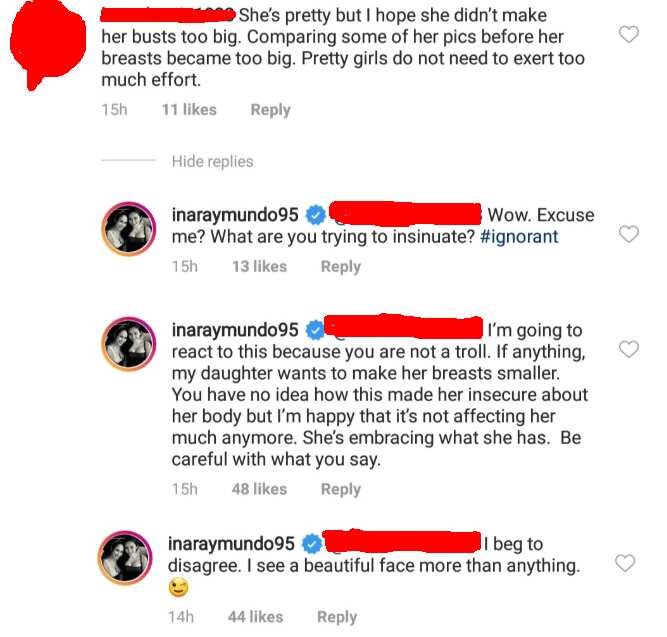667x637 pixels.
Task: Open inaraymundo95 avatar on the first reply
Action: tap(129, 229)
